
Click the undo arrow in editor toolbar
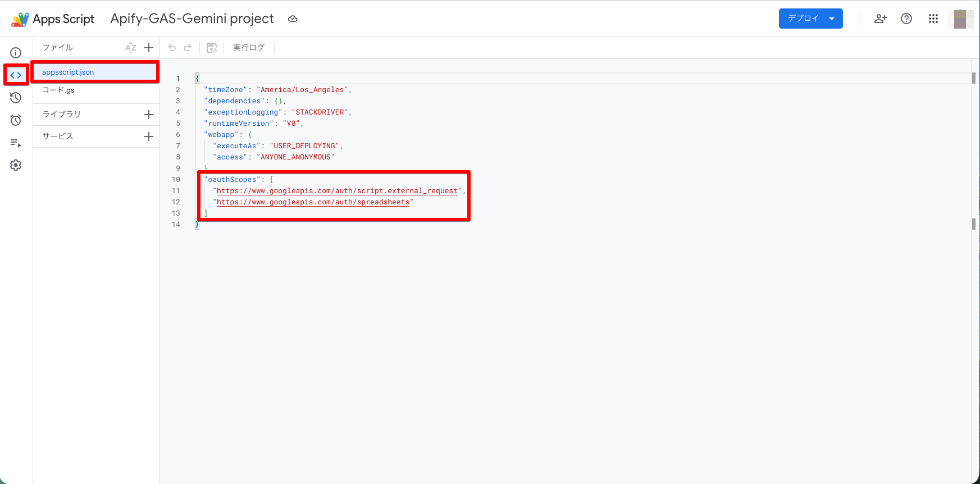click(x=172, y=48)
